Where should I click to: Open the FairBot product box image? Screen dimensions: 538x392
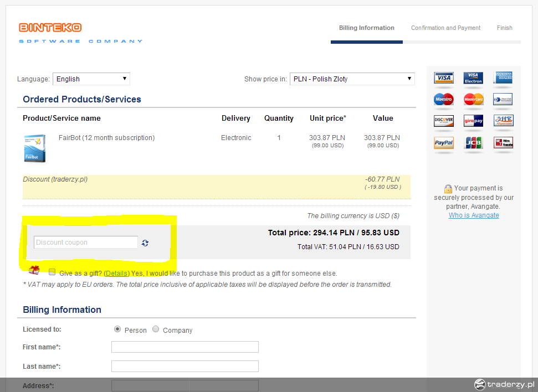[x=35, y=148]
